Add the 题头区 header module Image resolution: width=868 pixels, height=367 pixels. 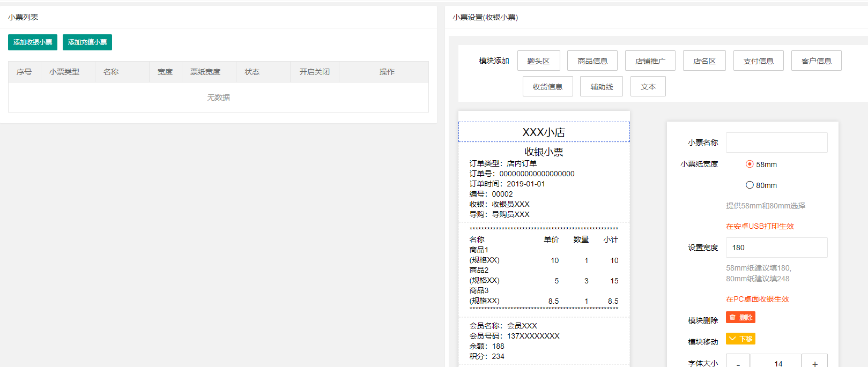pos(538,61)
